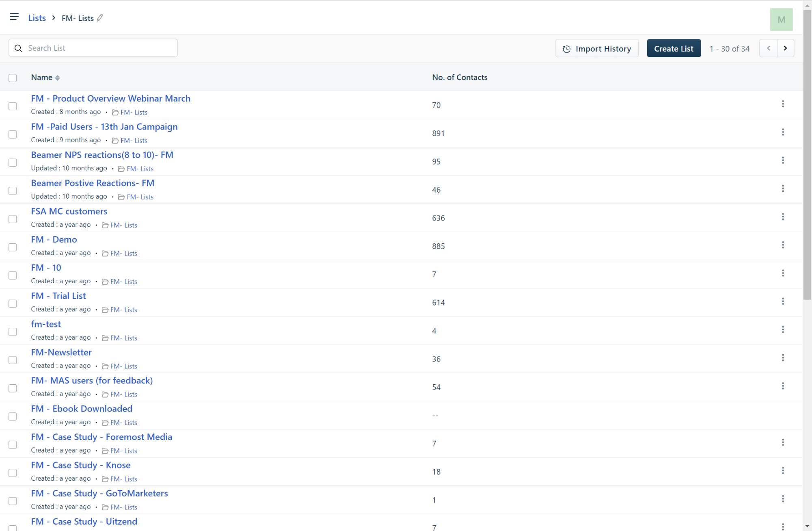Screen dimensions: 812x531
Task: Open three-dot menu for FSA MC customers
Action: pyautogui.click(x=783, y=217)
